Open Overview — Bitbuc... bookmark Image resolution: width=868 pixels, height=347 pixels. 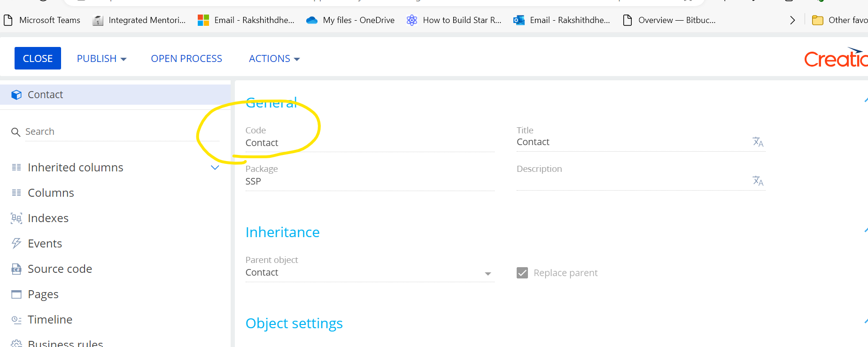pos(669,20)
